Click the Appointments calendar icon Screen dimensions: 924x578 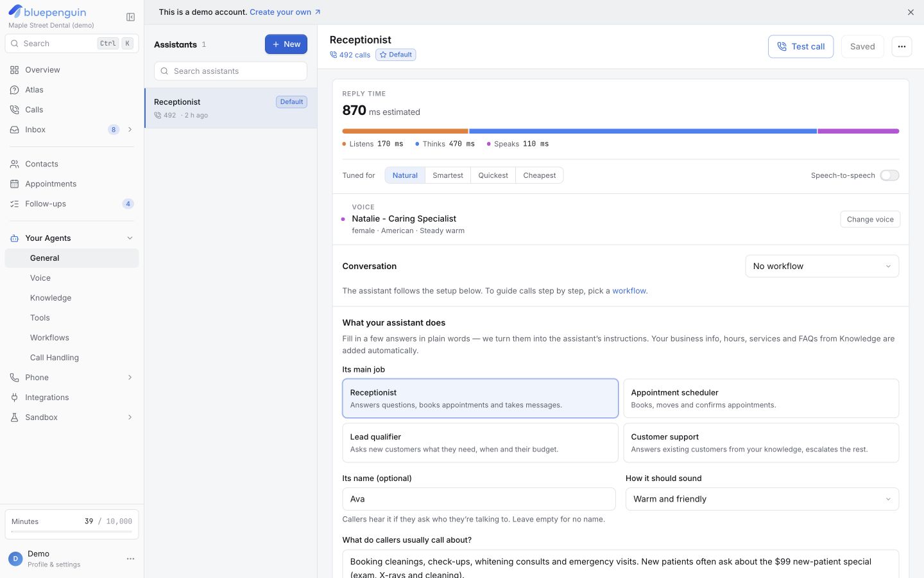pos(14,184)
